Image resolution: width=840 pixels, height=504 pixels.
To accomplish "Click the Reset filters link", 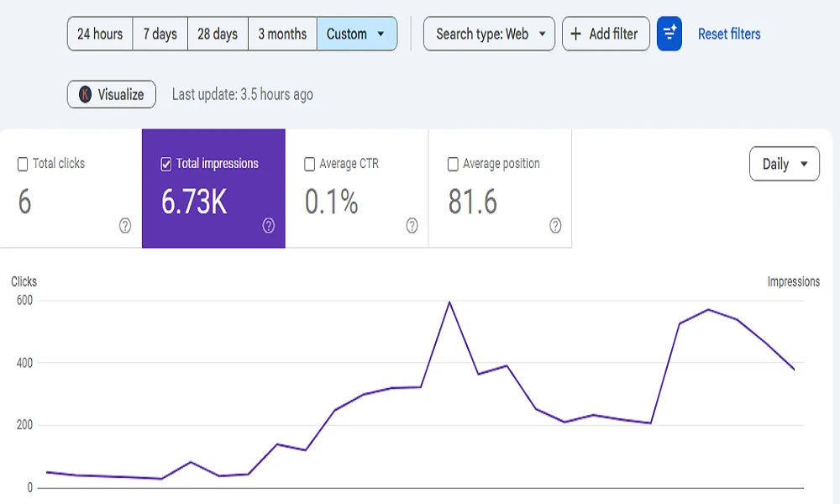I will point(729,34).
